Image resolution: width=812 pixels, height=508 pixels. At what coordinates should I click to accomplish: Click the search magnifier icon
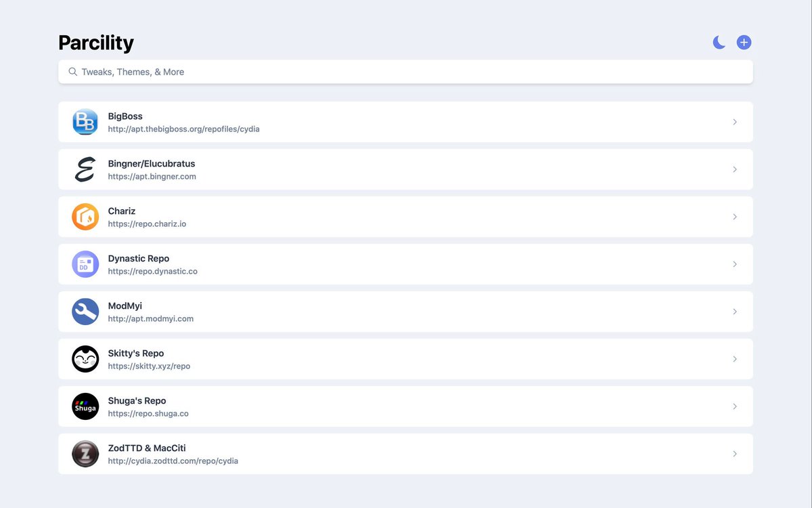pyautogui.click(x=72, y=72)
